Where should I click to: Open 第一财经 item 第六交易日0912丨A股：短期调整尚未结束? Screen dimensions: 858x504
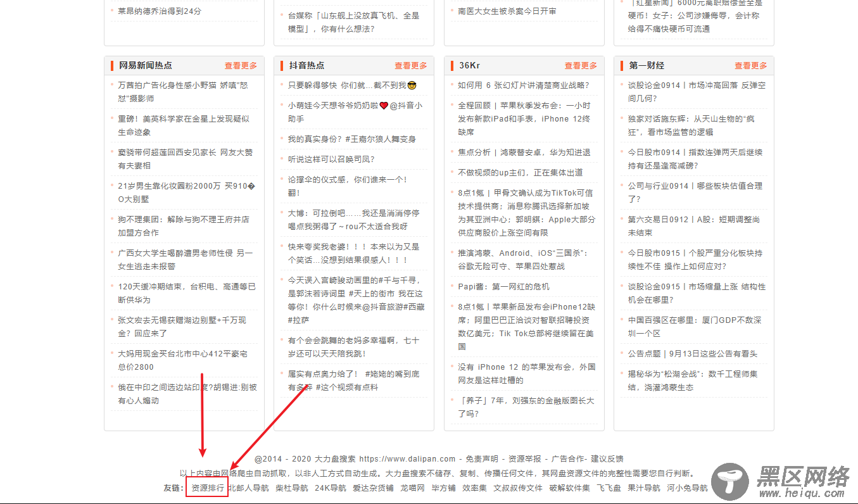coord(694,226)
